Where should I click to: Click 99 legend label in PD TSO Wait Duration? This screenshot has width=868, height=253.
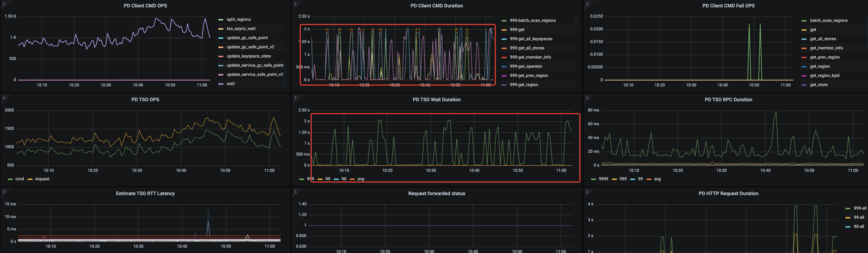(328, 179)
